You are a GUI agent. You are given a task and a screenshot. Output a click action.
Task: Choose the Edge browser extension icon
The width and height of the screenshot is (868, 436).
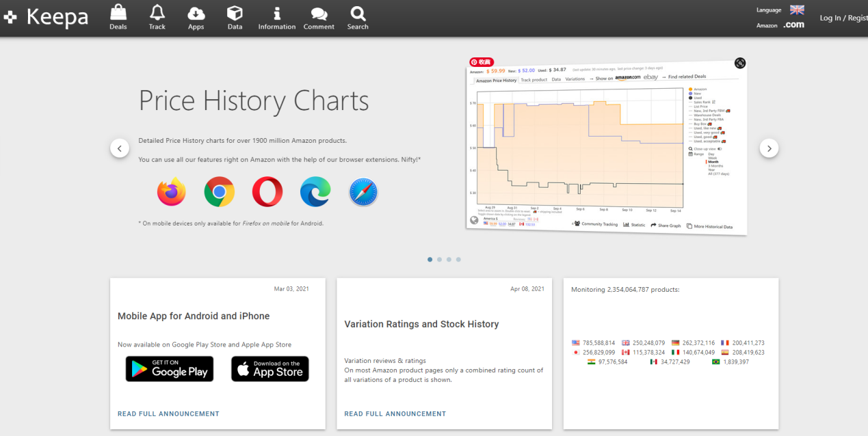315,192
